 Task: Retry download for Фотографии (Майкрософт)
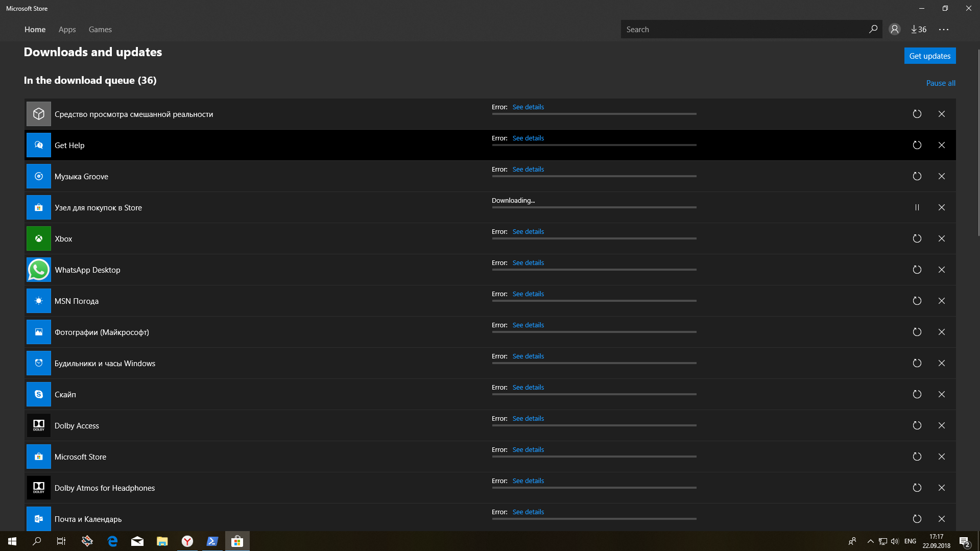click(x=917, y=332)
